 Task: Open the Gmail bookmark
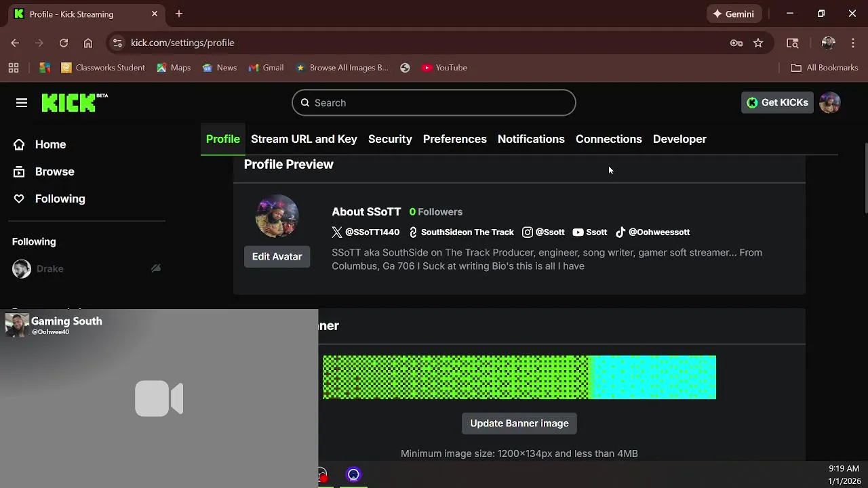267,68
